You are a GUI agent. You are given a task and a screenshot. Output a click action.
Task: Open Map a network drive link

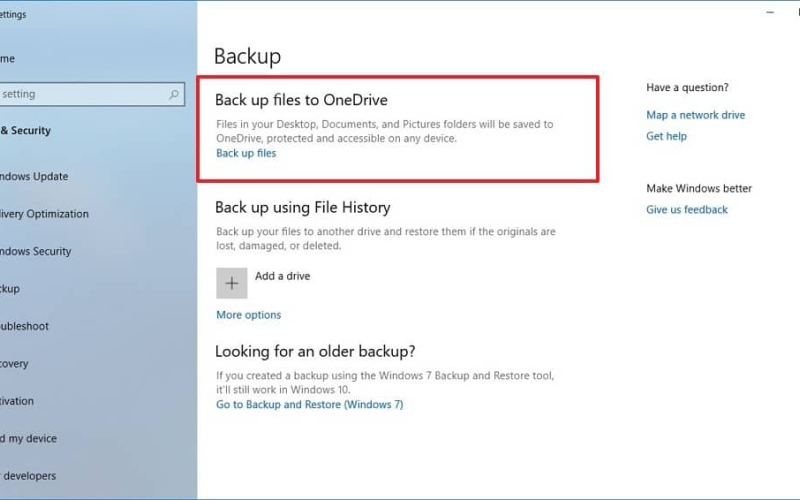[695, 115]
